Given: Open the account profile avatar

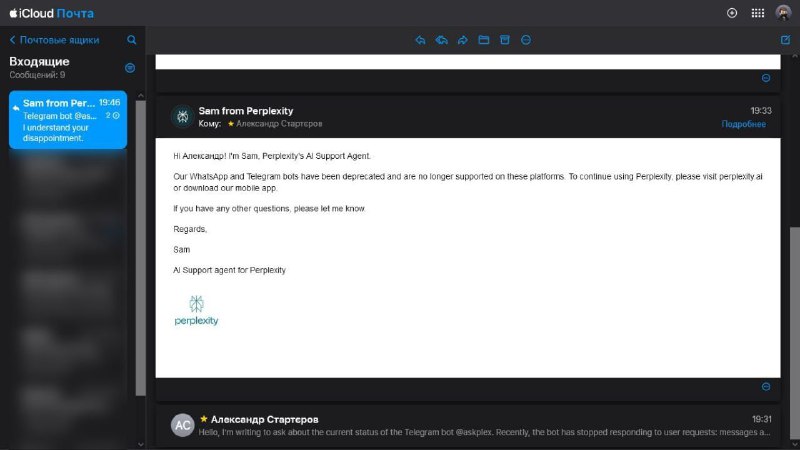Looking at the screenshot, I should coord(783,13).
